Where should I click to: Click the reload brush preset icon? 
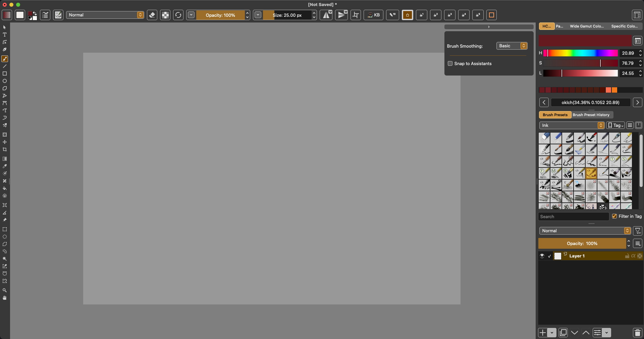click(178, 15)
